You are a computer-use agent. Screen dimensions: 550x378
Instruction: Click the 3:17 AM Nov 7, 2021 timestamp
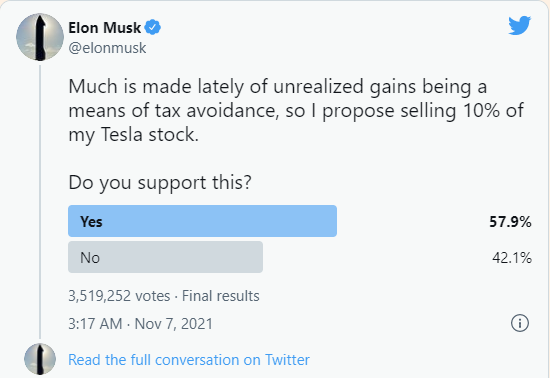[140, 324]
